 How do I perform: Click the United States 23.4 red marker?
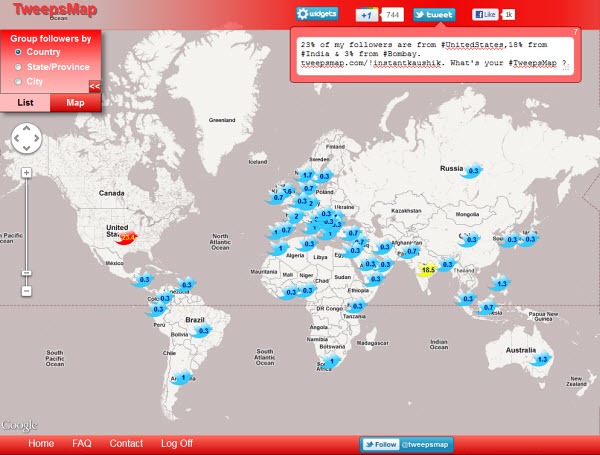click(x=126, y=238)
